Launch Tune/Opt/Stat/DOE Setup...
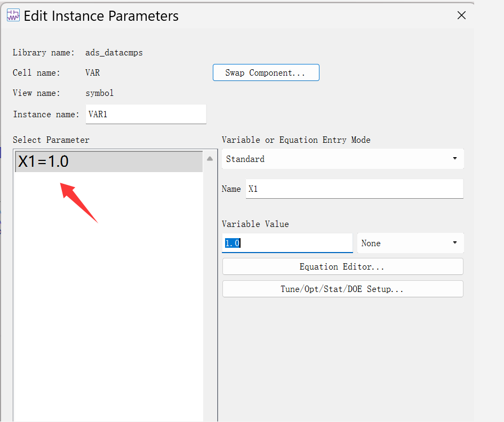Image resolution: width=504 pixels, height=422 pixels. click(342, 289)
